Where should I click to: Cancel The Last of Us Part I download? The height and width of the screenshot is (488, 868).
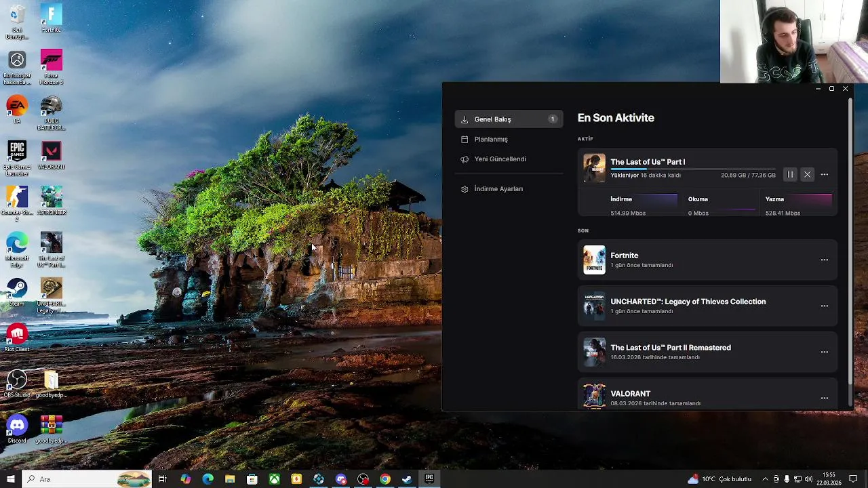(807, 175)
